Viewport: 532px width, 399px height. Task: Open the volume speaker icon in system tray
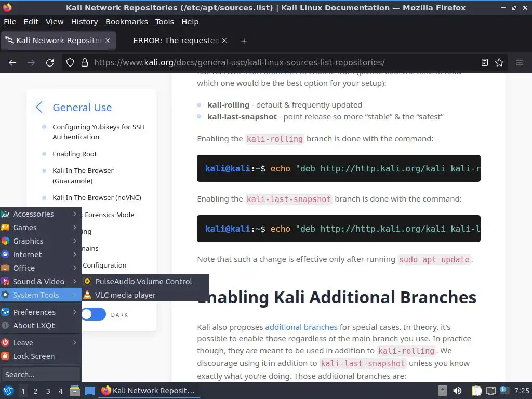click(457, 391)
